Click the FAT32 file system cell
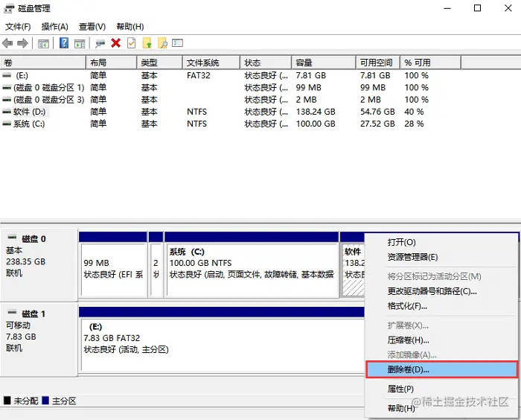Screen dimensions: 521x420 pyautogui.click(x=199, y=75)
